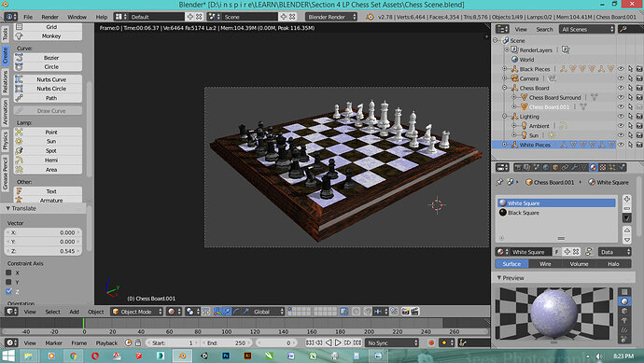The image size is (644, 363).
Task: Add a Bezier curve
Action: [48, 58]
